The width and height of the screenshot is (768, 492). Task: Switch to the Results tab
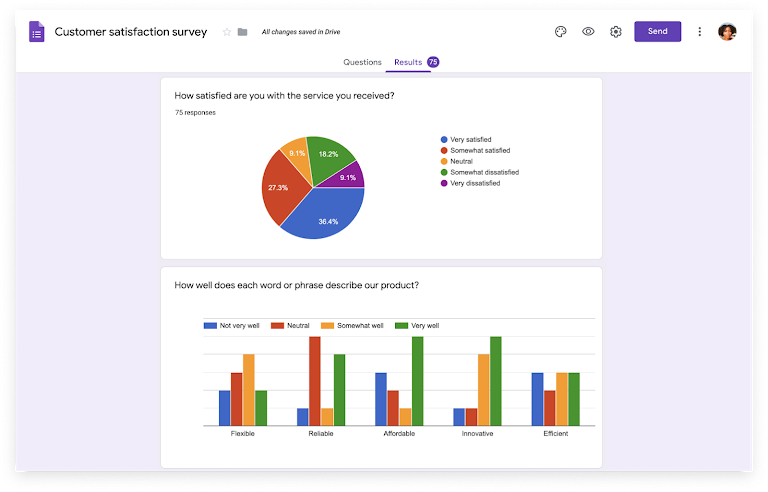408,62
